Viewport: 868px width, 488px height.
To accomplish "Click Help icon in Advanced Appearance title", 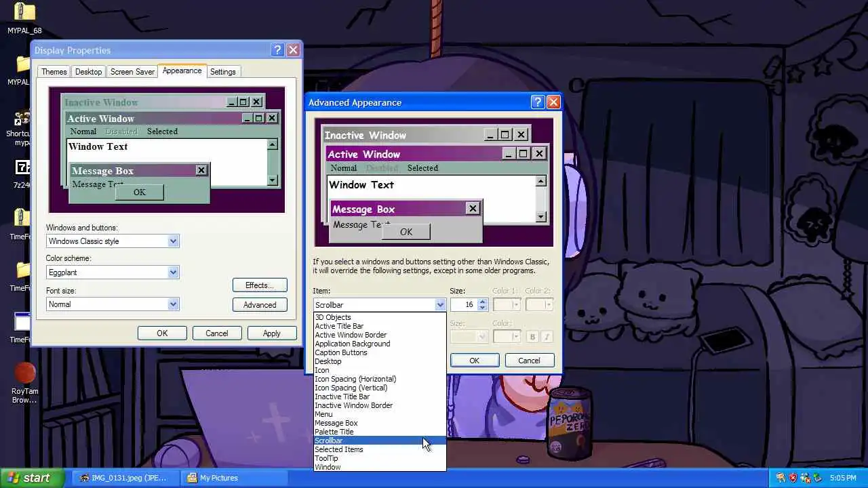I will 538,102.
